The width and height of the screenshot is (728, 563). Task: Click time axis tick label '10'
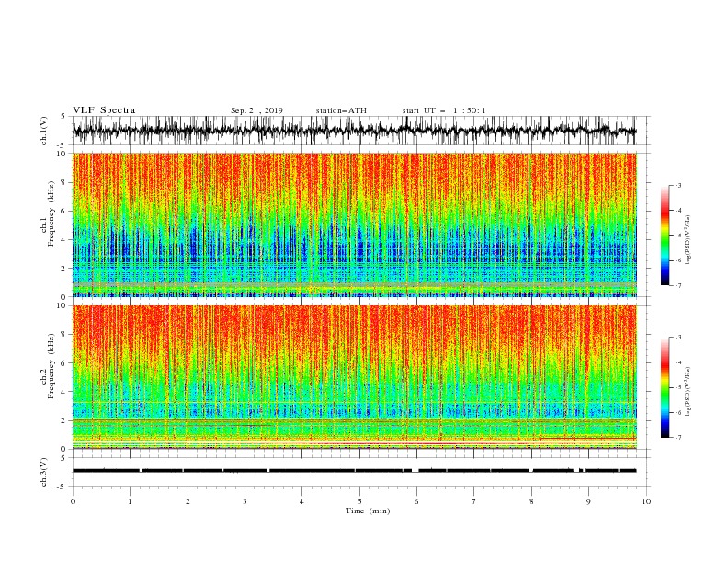click(646, 501)
